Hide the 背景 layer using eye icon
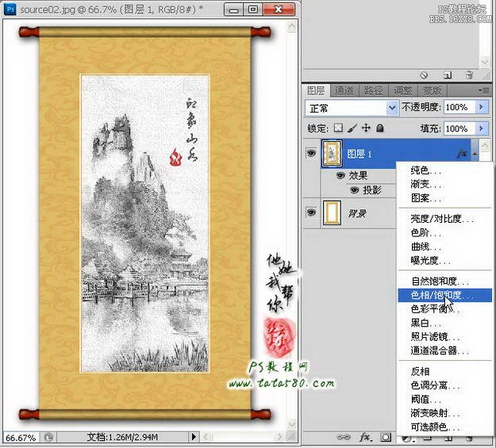 [x=311, y=213]
